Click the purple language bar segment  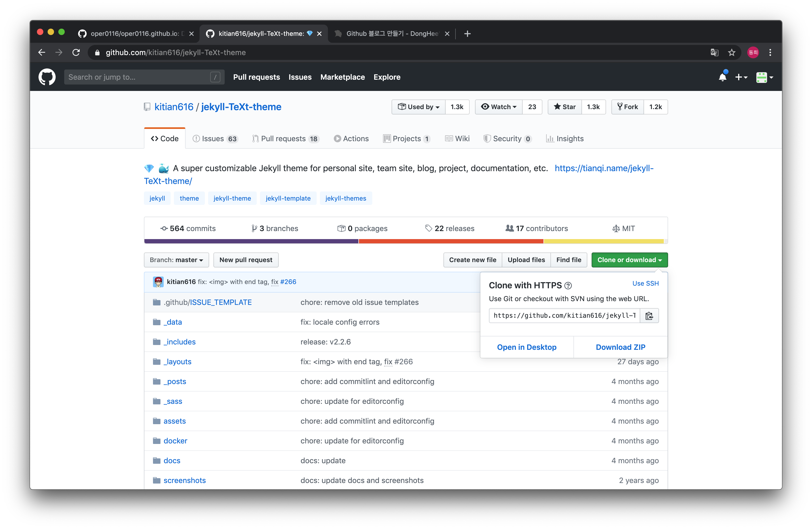pos(251,241)
